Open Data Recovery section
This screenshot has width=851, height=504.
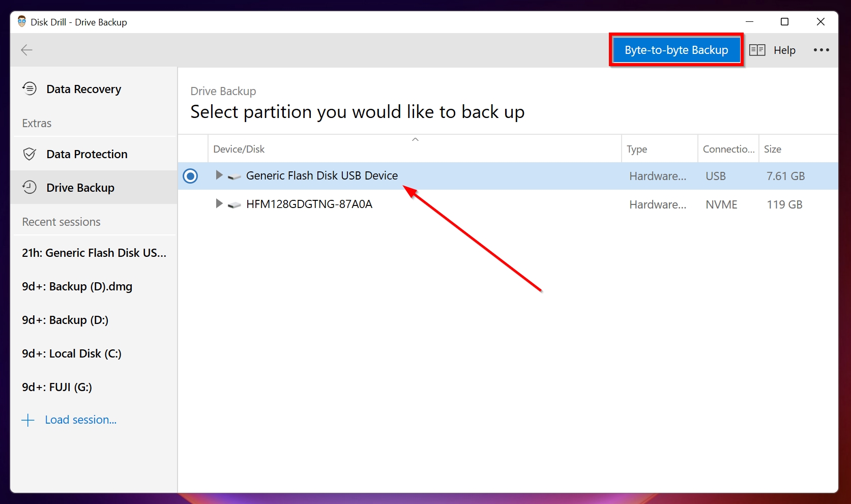click(x=94, y=89)
